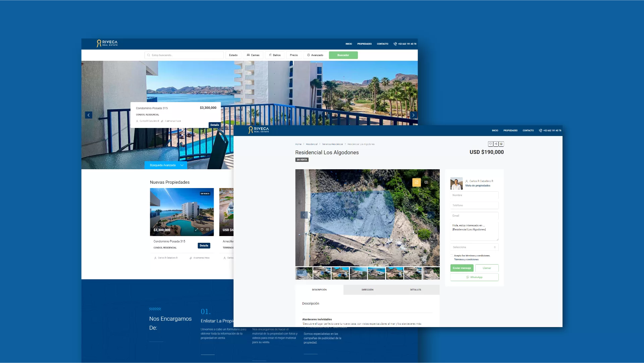
Task: Click the favorite heart icon above the price
Action: click(490, 144)
